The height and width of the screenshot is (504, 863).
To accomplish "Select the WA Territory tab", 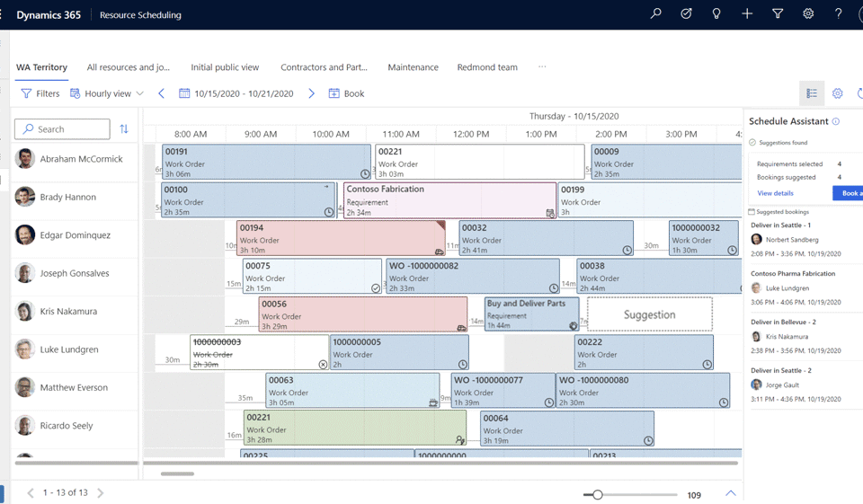I will click(42, 67).
